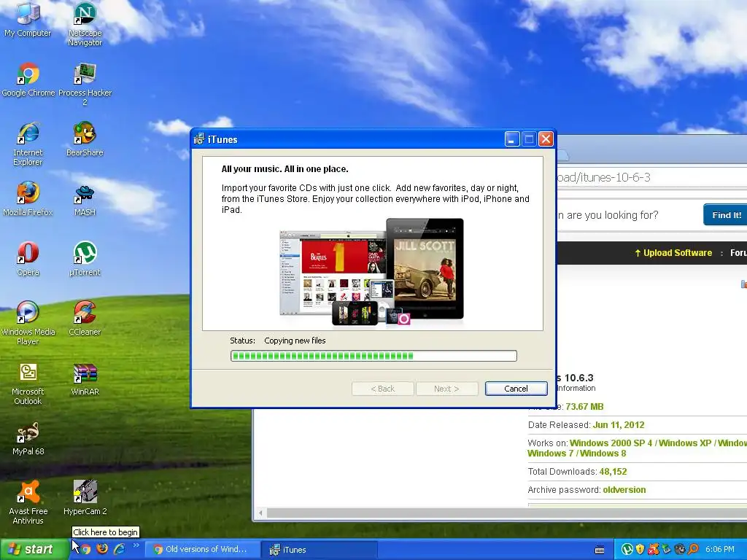Launch Internet Explorer from Quick Launch bar
The image size is (747, 560).
click(x=119, y=549)
